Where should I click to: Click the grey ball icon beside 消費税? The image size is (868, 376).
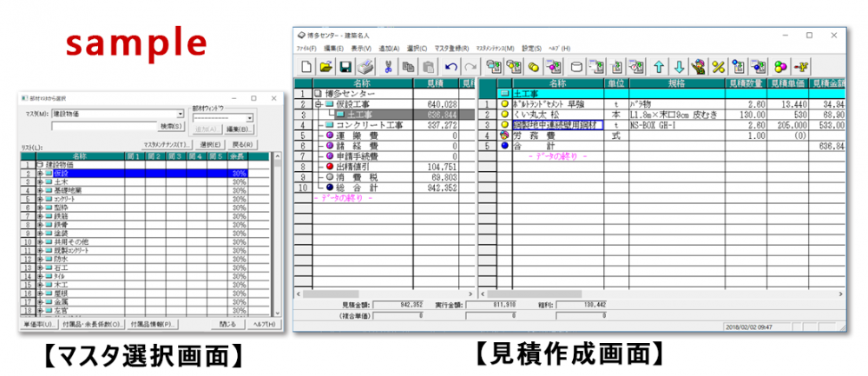click(329, 177)
